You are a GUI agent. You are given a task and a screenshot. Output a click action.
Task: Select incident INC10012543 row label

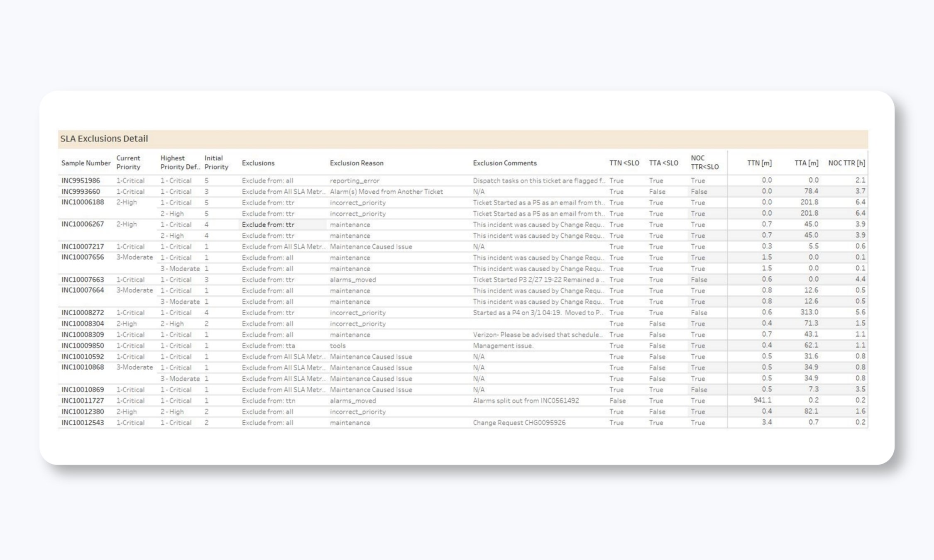[83, 423]
